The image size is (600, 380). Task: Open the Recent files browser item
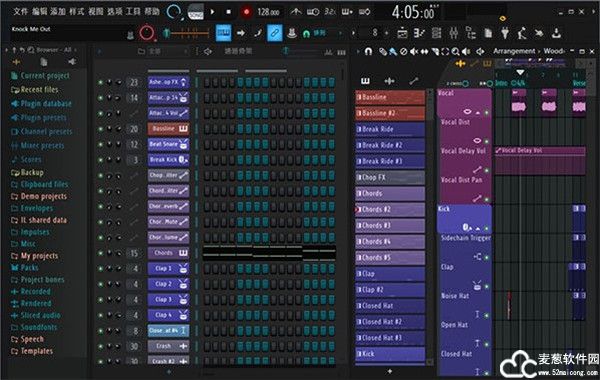coord(35,90)
